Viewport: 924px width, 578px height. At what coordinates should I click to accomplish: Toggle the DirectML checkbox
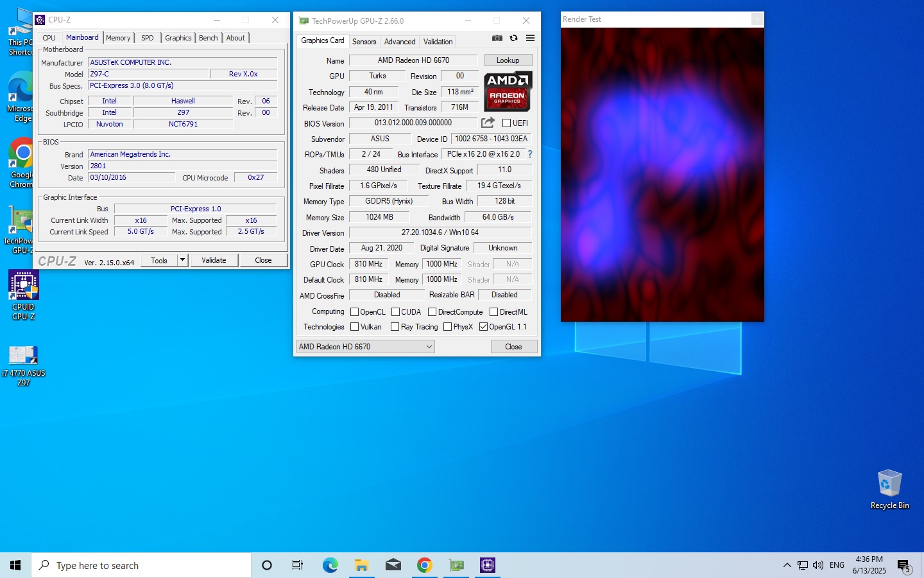pos(493,312)
